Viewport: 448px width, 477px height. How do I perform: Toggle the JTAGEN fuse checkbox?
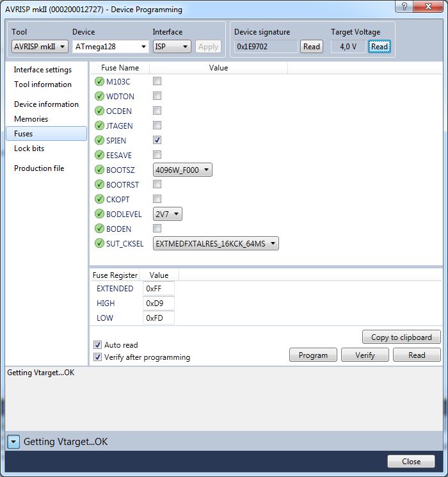[x=157, y=125]
